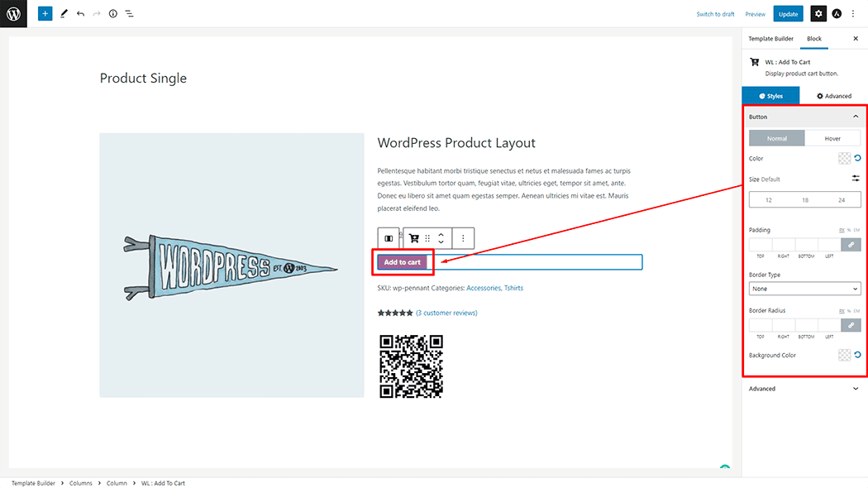Switch button state to Hover

pos(832,138)
